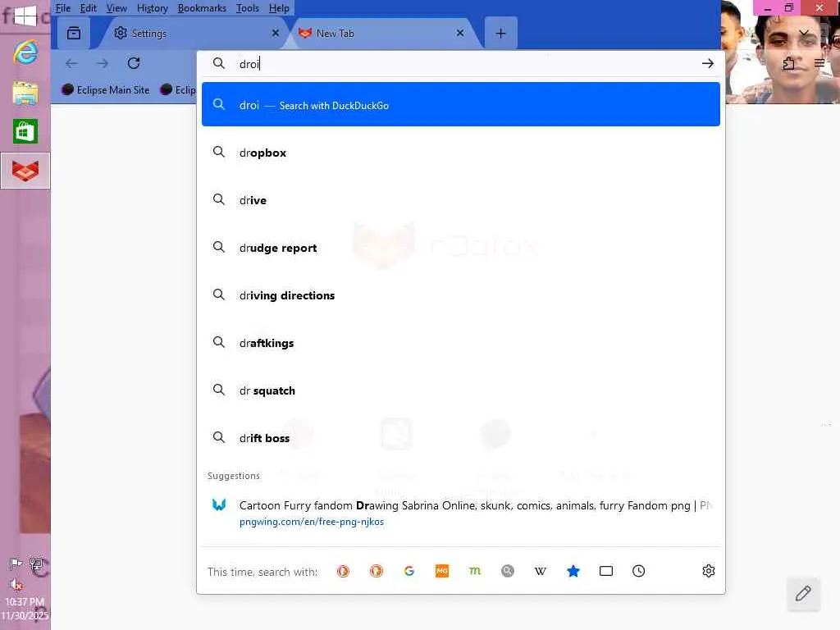Search with the first DuckDuckGo engine icon

point(344,571)
